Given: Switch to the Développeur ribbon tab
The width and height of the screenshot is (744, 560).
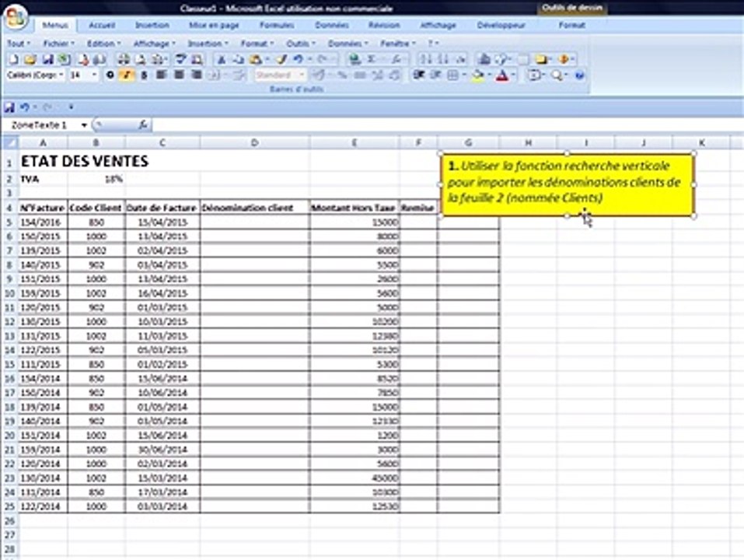Looking at the screenshot, I should click(x=501, y=25).
